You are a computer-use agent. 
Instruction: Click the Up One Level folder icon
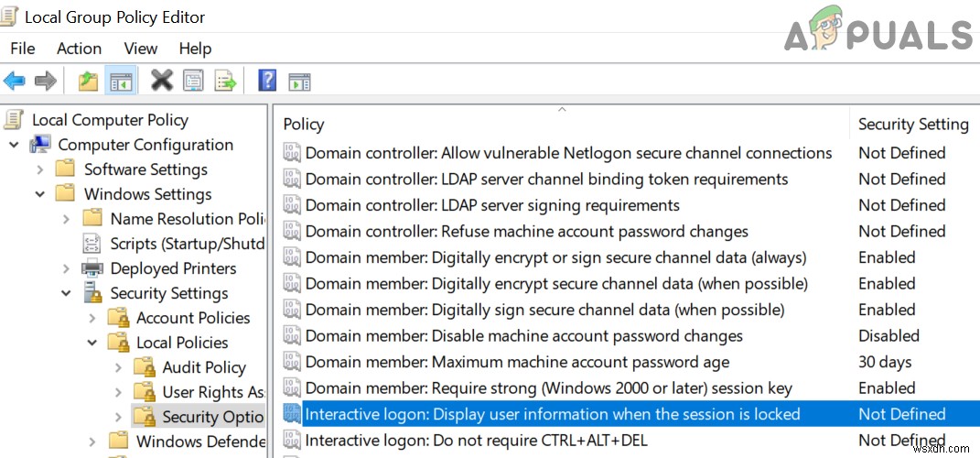(x=88, y=81)
